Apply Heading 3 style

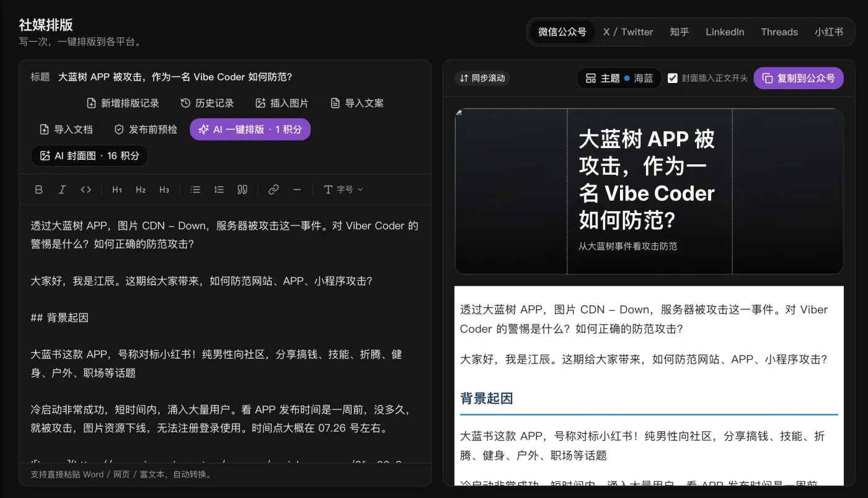pos(164,190)
